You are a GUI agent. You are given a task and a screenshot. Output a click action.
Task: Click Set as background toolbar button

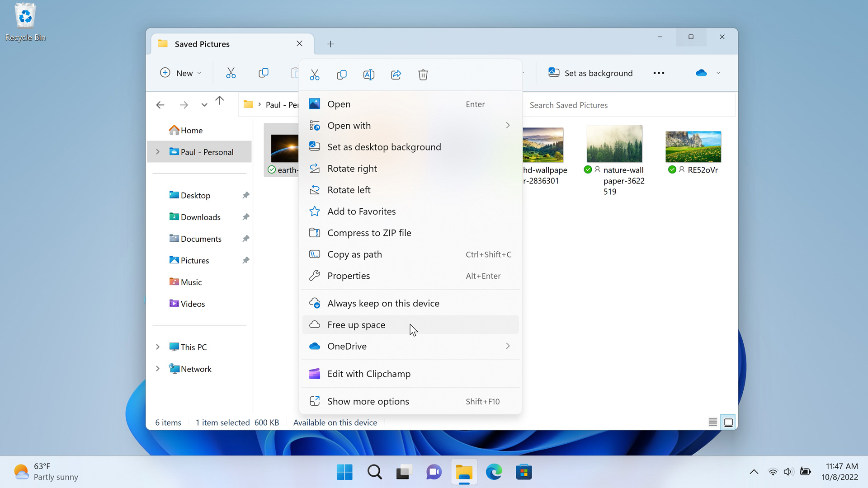[590, 73]
